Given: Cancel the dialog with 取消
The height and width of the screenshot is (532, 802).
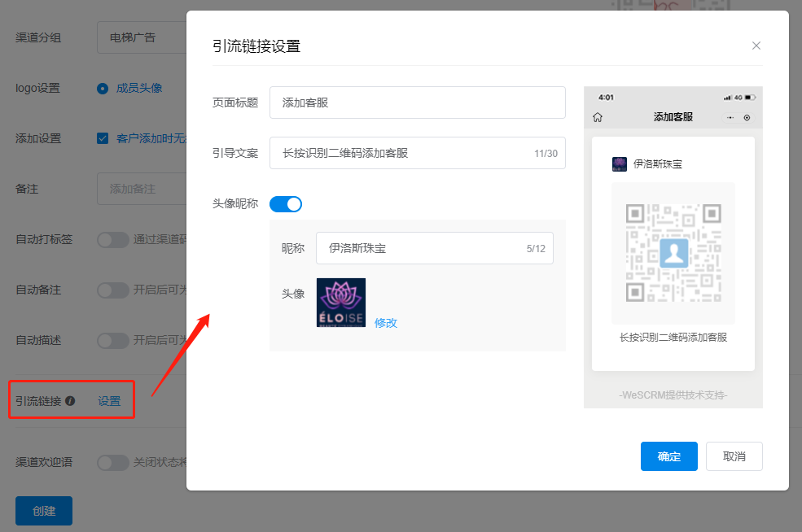Looking at the screenshot, I should [734, 456].
